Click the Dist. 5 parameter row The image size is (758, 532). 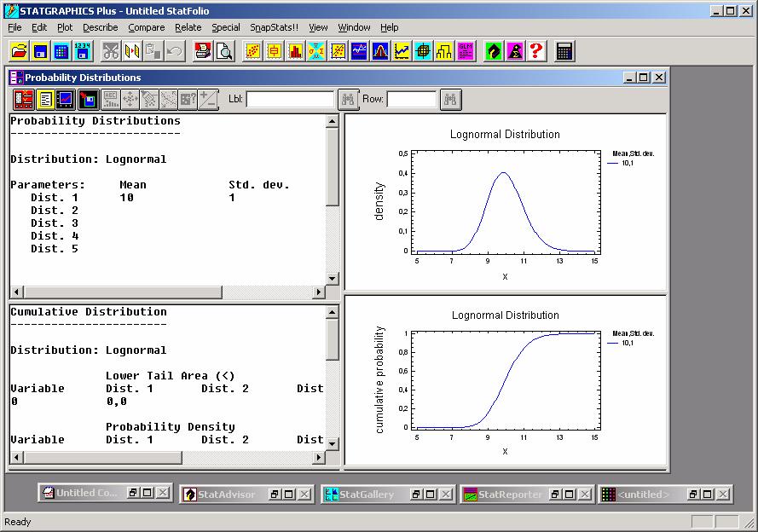tap(55, 249)
